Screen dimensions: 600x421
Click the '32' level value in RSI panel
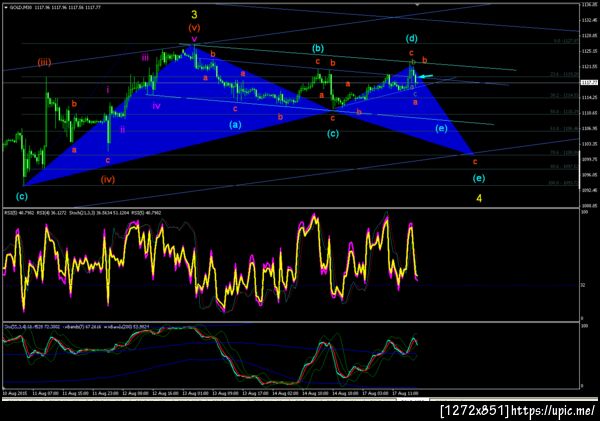pyautogui.click(x=583, y=285)
